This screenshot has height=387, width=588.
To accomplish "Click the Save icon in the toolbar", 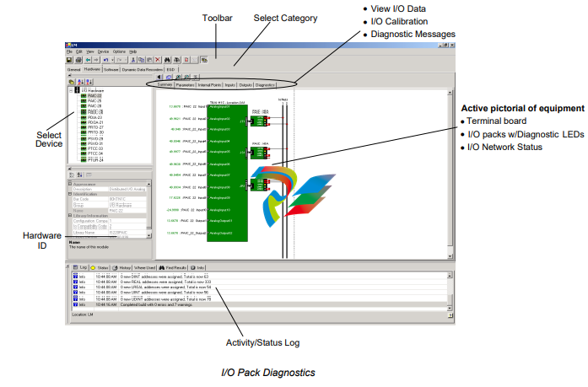I will point(69,60).
